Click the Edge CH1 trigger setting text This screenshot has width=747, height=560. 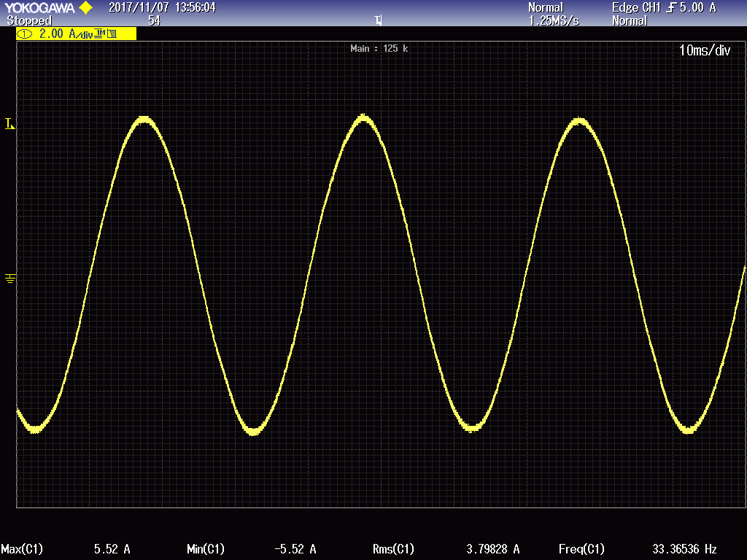(636, 7)
